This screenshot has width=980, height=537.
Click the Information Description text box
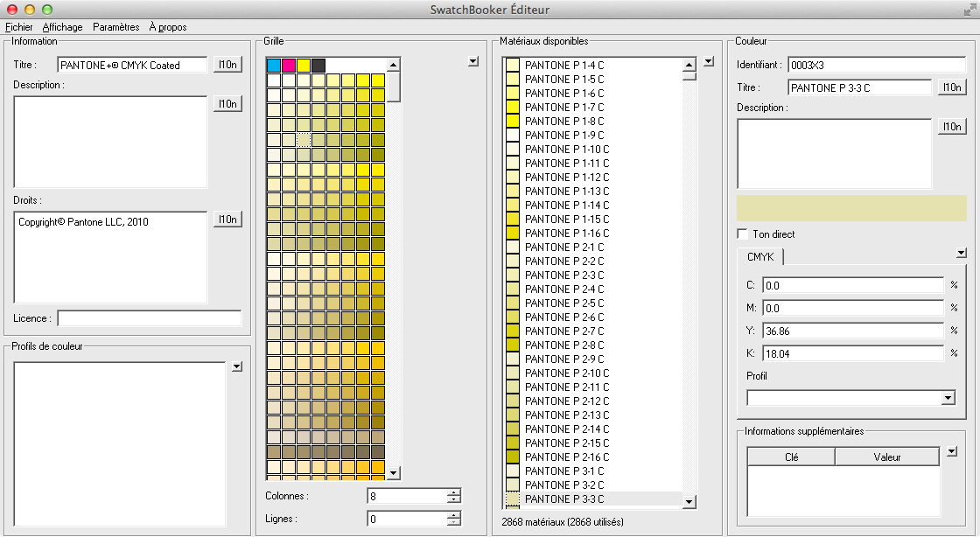110,142
